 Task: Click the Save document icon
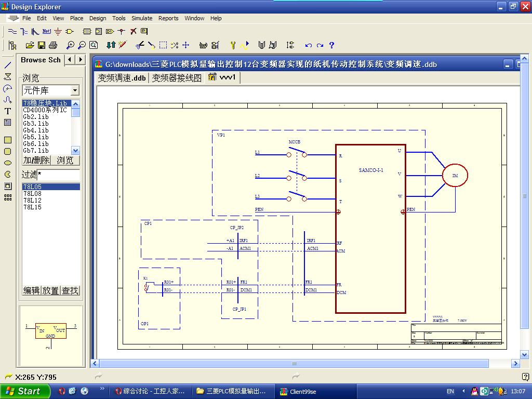[41, 45]
